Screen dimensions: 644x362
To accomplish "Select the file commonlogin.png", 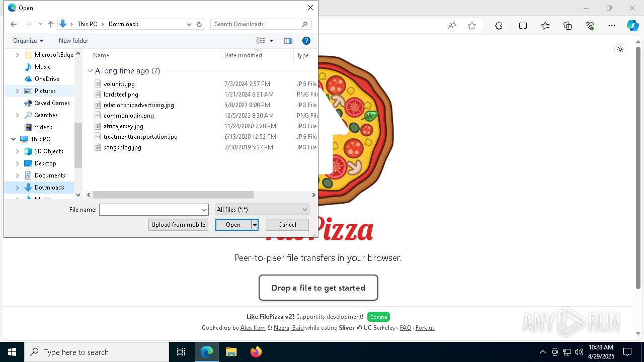I will pos(129,116).
